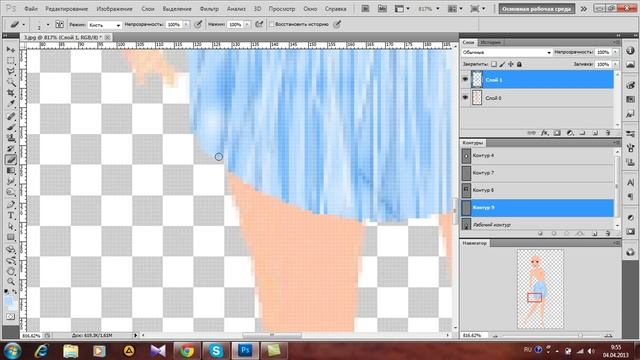Click the foreground color swatch
640x360 pixels.
[9, 301]
